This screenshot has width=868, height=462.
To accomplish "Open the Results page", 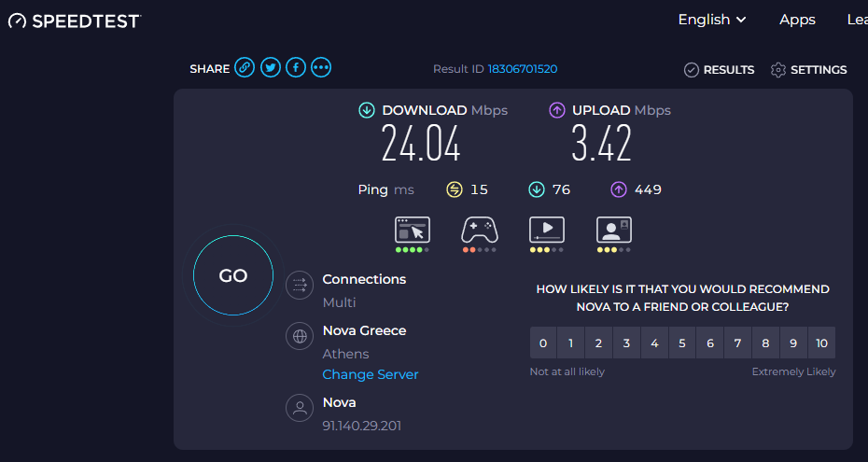I will 719,70.
